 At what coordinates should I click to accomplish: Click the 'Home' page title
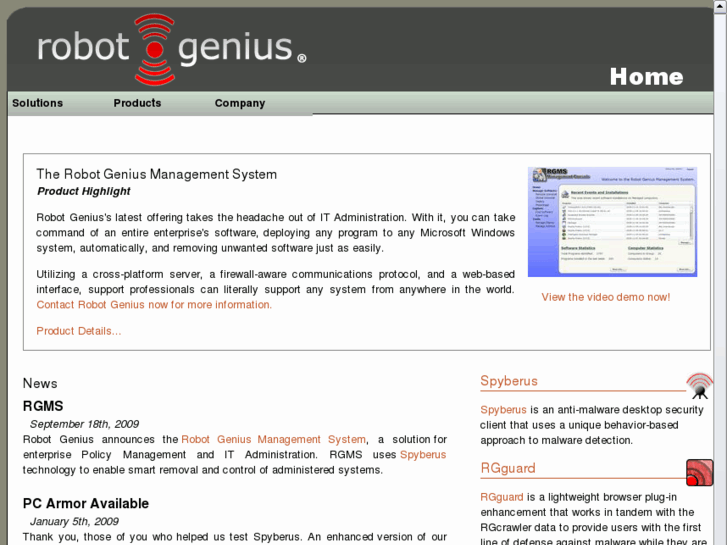click(646, 77)
